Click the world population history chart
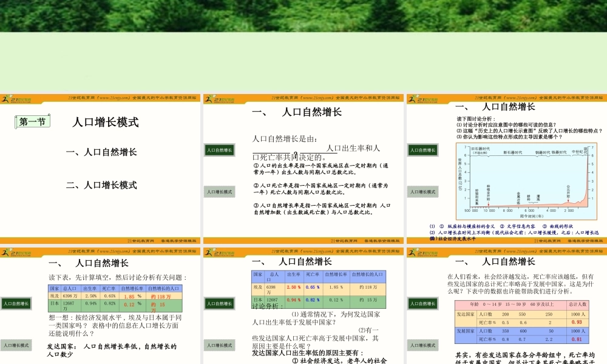The width and height of the screenshot is (607, 364). (x=526, y=181)
